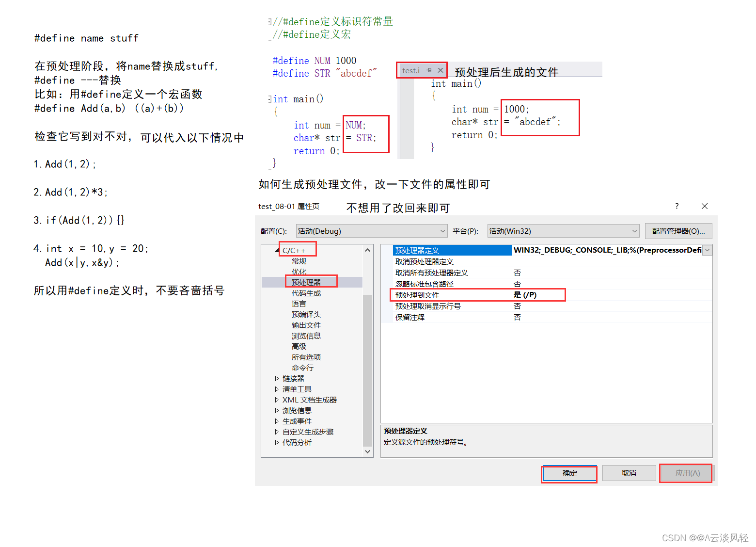Select the 代码生成 tree item

[306, 293]
